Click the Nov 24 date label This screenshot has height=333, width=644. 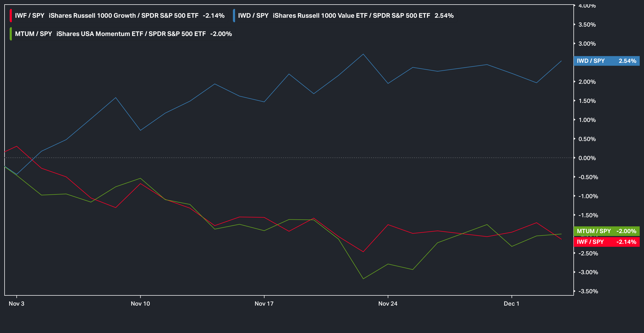pyautogui.click(x=388, y=304)
